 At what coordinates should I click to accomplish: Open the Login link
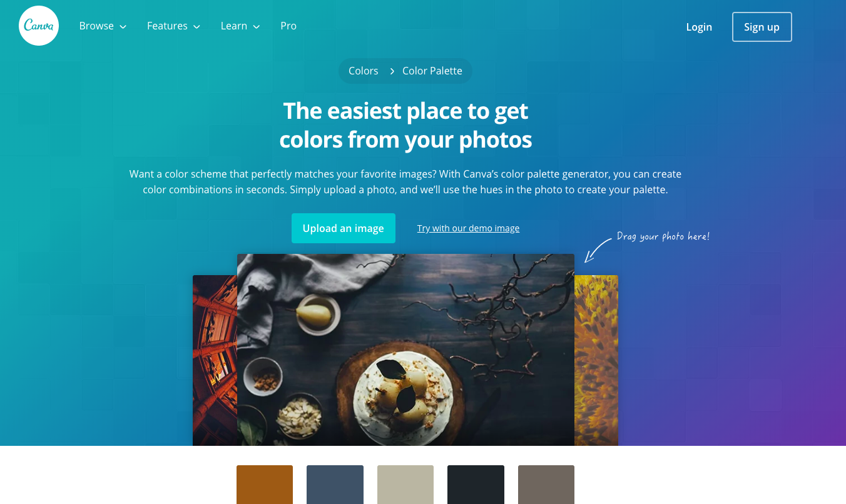(x=699, y=27)
